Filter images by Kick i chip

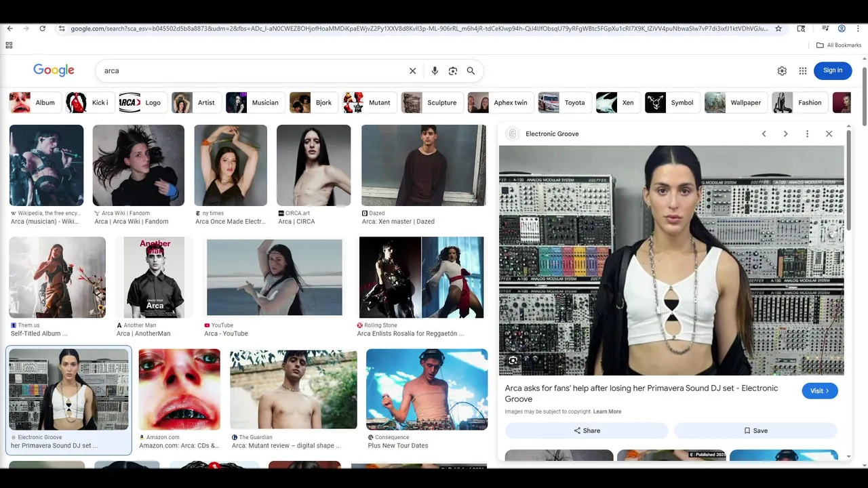pos(90,102)
